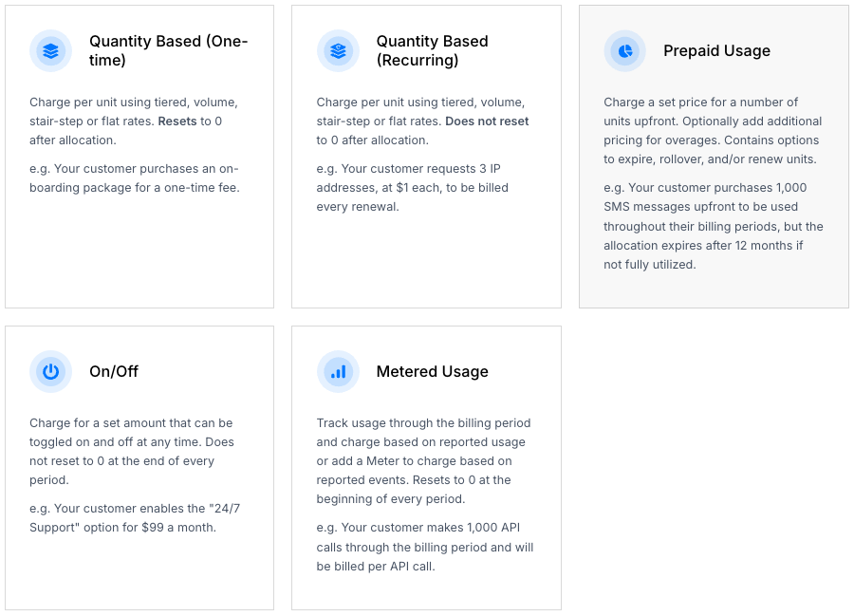Click the Metered Usage heading
The image size is (854, 616).
point(432,372)
